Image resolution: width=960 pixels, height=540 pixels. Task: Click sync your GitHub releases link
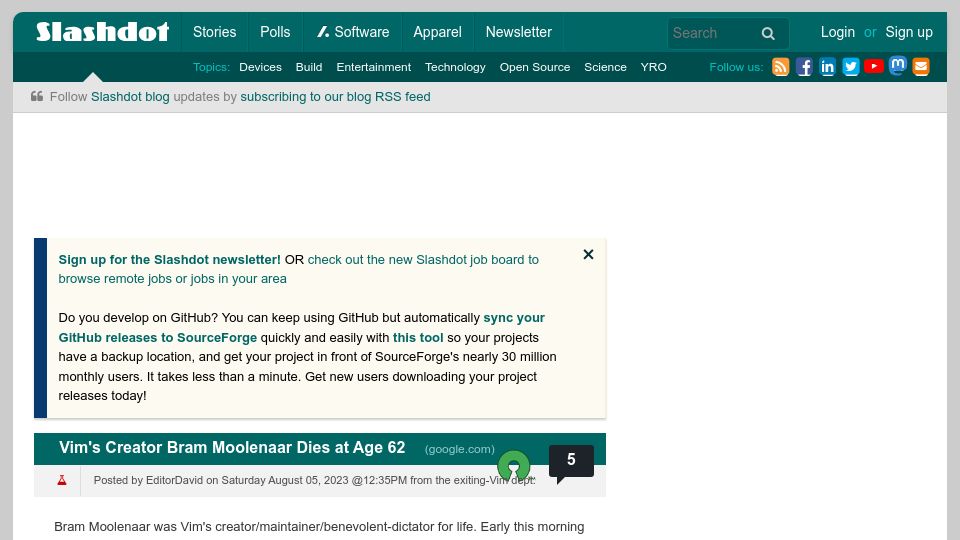301,328
